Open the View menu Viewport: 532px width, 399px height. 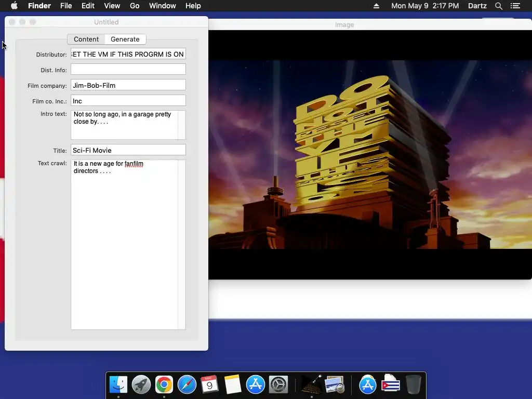pos(112,6)
